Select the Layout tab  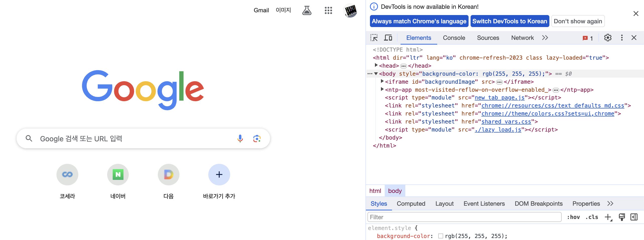[x=444, y=203]
